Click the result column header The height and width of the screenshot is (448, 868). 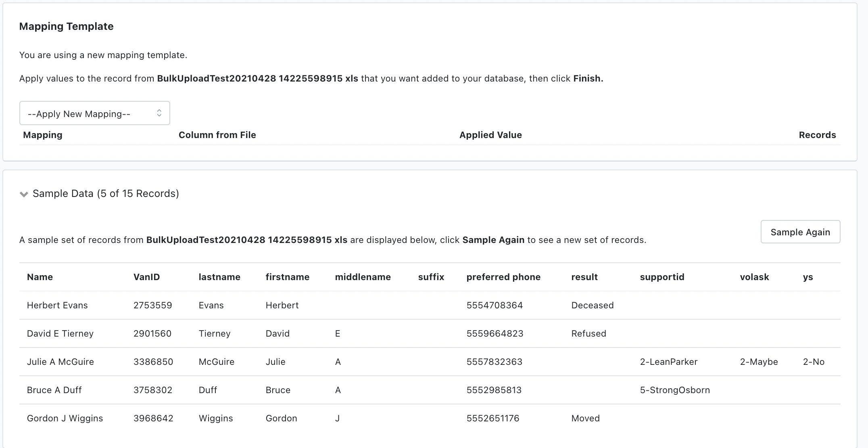pos(584,277)
